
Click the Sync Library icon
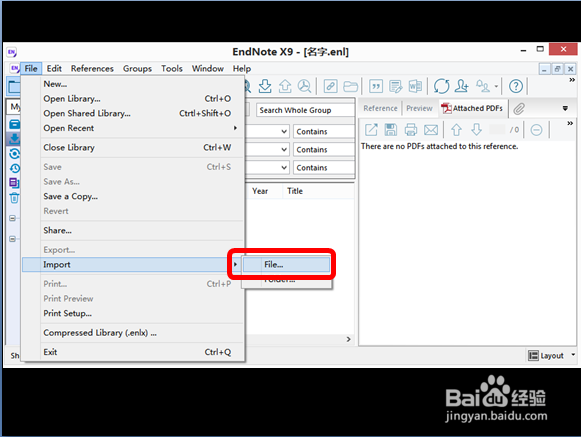441,86
